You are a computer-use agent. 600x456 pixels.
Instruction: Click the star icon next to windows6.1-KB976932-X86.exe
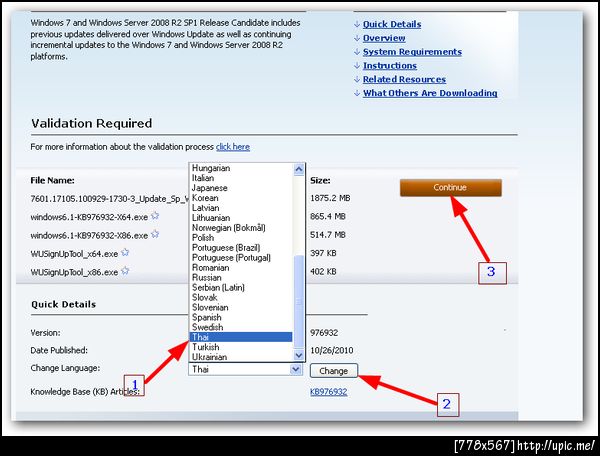[155, 234]
